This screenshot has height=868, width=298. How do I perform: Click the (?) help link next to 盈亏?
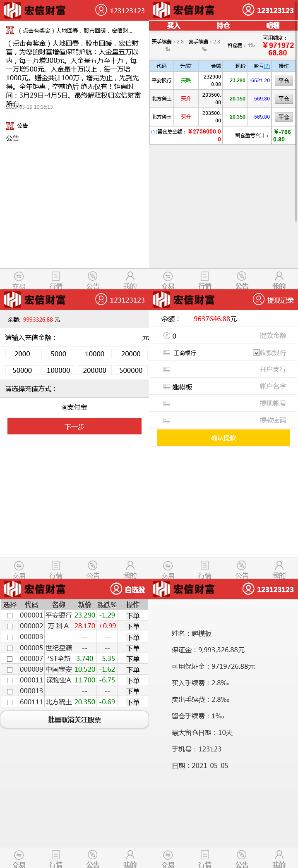267,66
